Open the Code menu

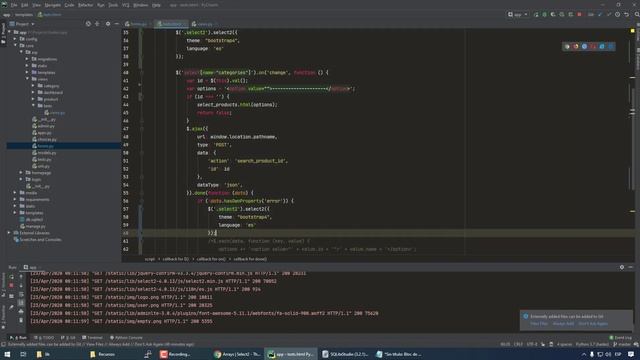(69, 5)
